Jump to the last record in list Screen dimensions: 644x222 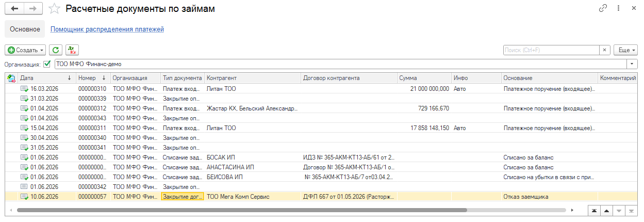(x=631, y=211)
